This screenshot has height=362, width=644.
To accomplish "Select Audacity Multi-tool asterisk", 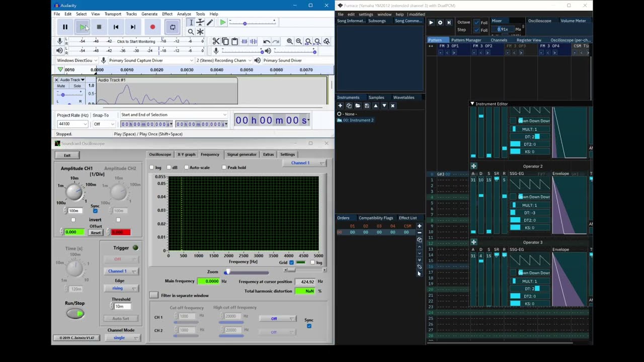I will click(x=200, y=32).
